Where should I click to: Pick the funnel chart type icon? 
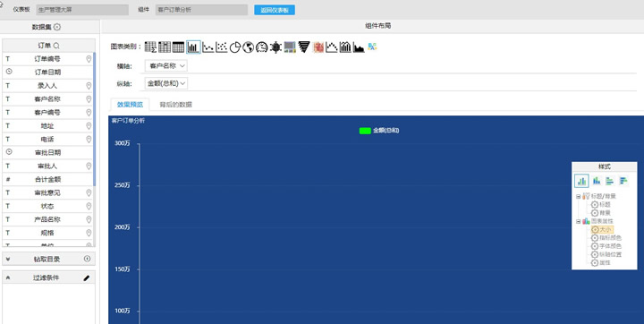tap(303, 47)
